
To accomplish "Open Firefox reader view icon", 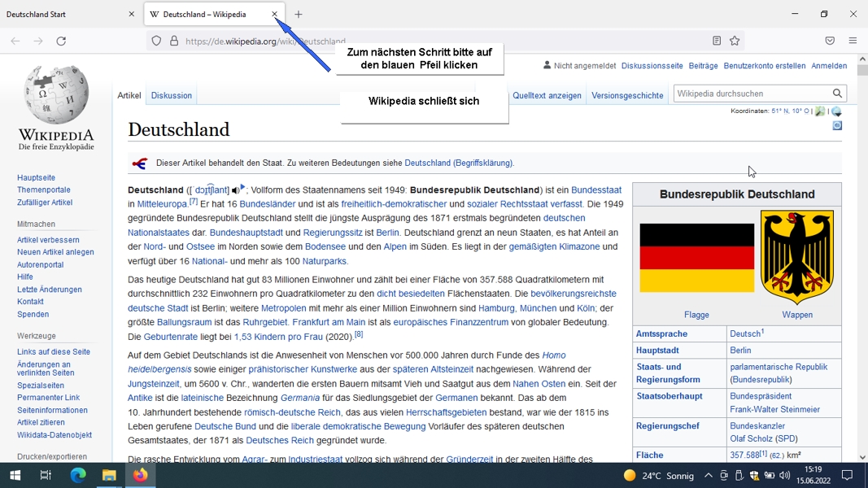I will 717,41.
